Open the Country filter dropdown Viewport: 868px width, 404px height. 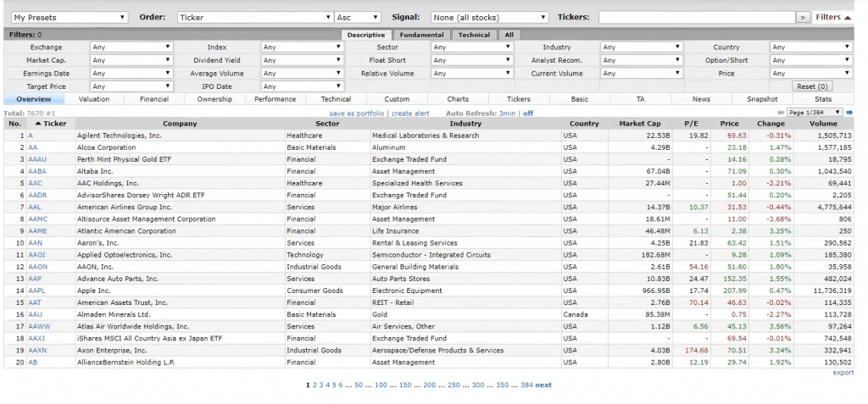pos(811,47)
